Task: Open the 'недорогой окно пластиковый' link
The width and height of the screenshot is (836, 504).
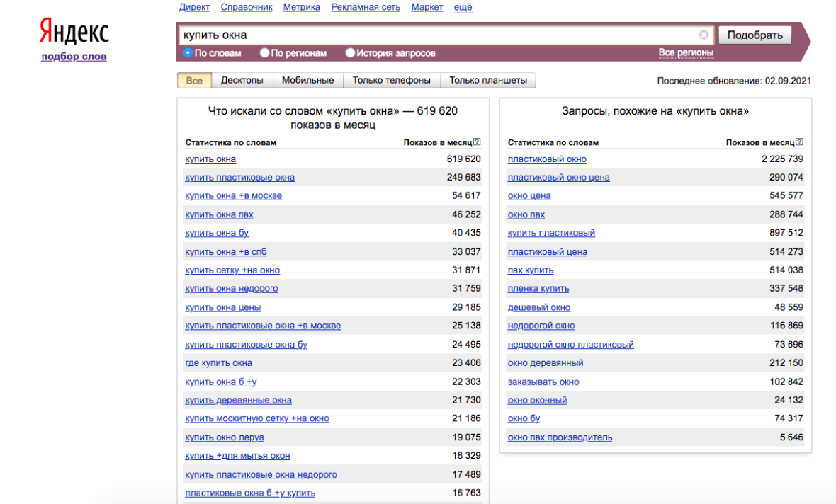Action: (571, 345)
